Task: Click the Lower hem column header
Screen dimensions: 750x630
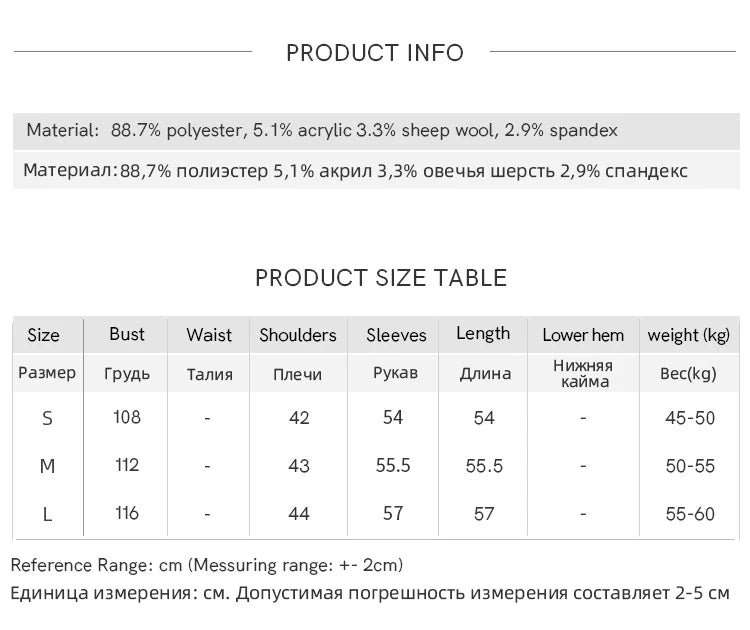Action: point(583,335)
